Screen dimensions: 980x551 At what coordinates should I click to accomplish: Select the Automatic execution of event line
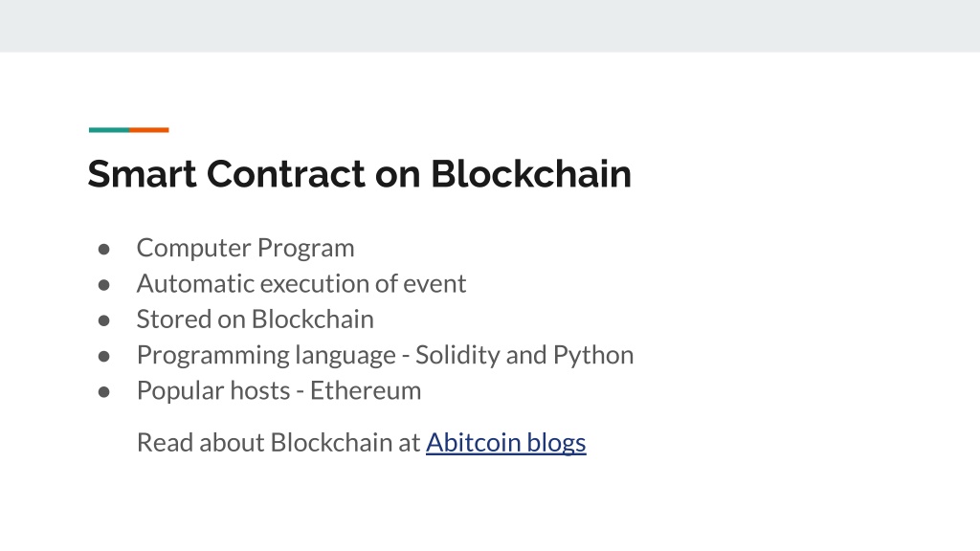[301, 283]
